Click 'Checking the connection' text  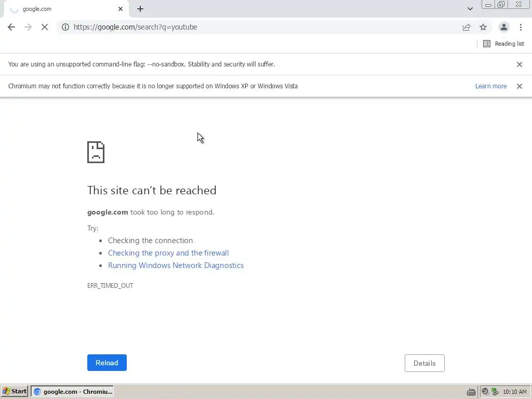[150, 241]
